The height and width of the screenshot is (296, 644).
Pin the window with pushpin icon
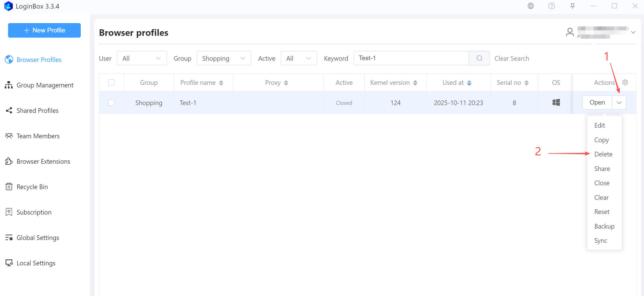click(572, 6)
